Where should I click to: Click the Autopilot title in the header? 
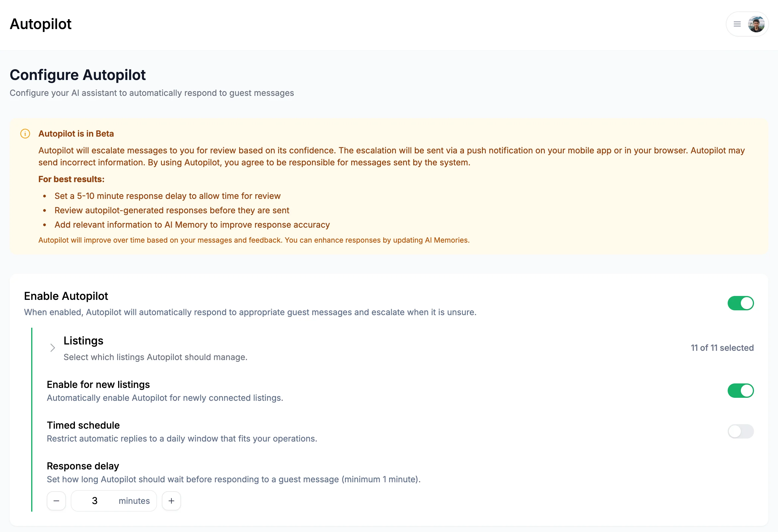pos(40,24)
